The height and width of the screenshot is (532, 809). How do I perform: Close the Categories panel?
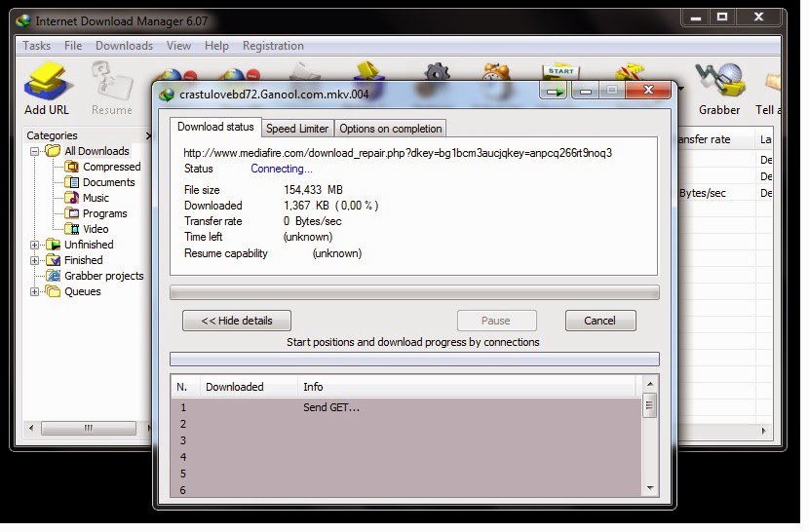148,136
